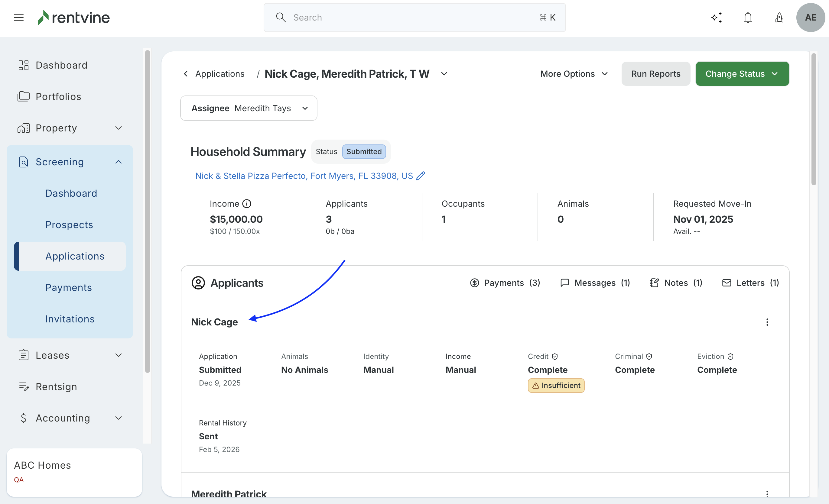Open the notifications bell
Screen dimensions: 829x504
748,18
